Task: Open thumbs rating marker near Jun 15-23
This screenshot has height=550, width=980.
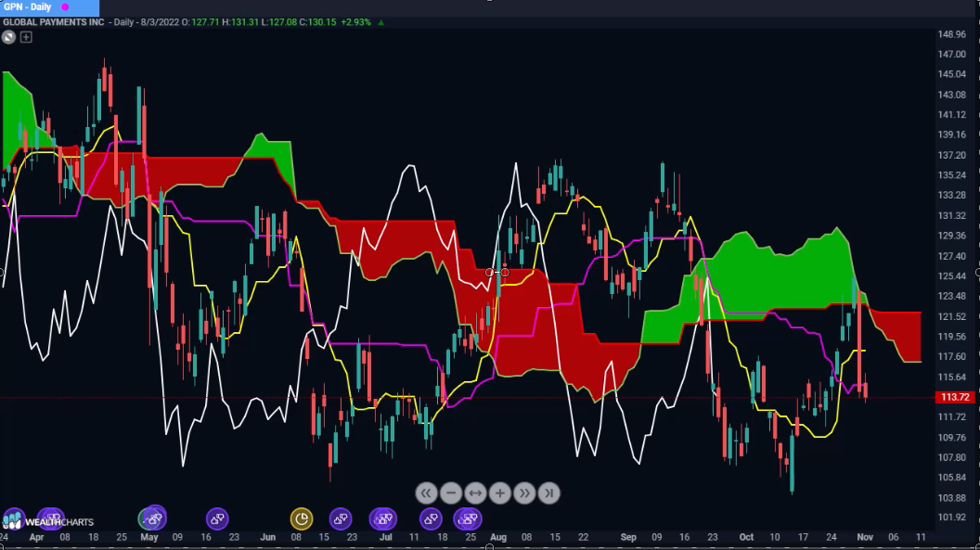Action: [341, 518]
